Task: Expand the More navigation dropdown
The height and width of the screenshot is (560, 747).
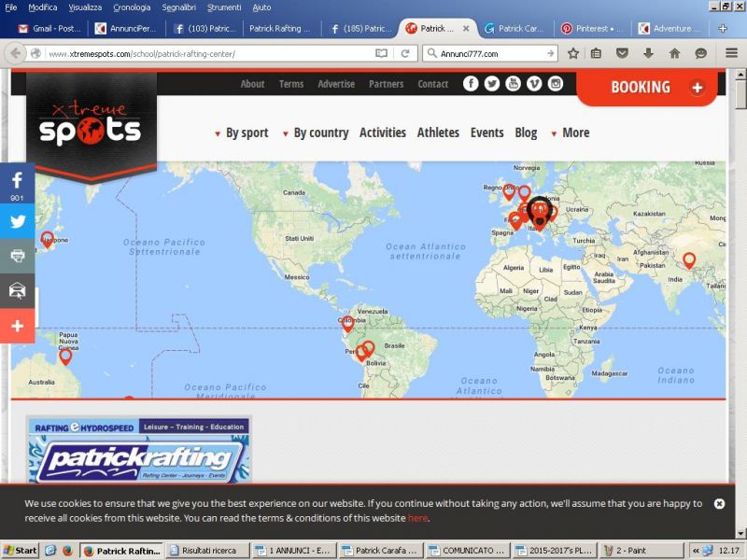Action: (x=570, y=133)
